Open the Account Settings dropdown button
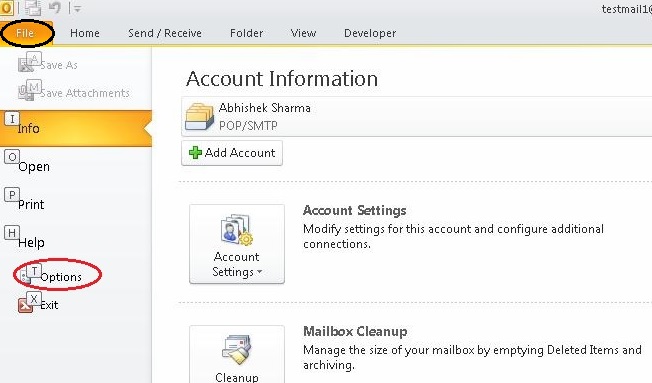This screenshot has width=652, height=383. 237,244
